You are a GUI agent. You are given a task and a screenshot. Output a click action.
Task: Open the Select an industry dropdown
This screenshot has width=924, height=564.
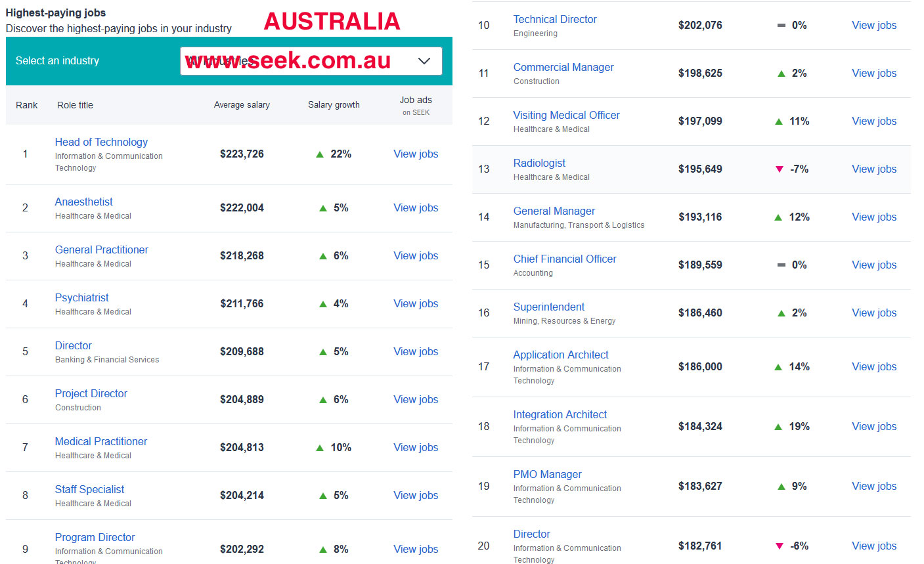[311, 61]
